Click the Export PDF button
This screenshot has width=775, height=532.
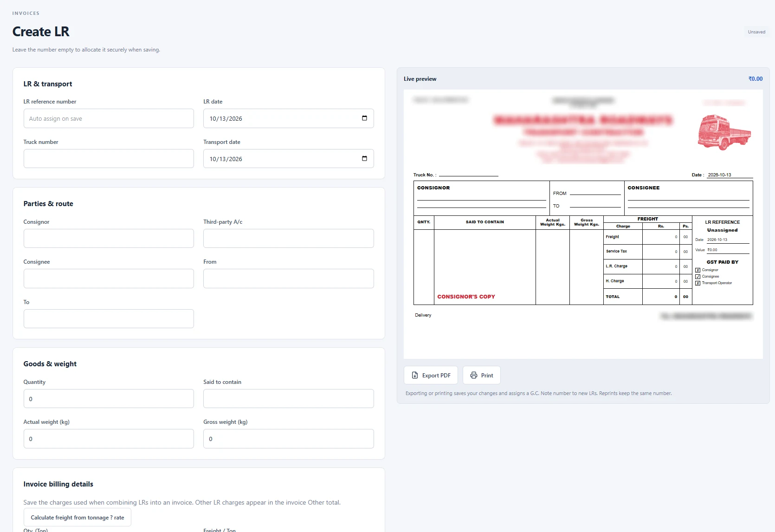[431, 375]
